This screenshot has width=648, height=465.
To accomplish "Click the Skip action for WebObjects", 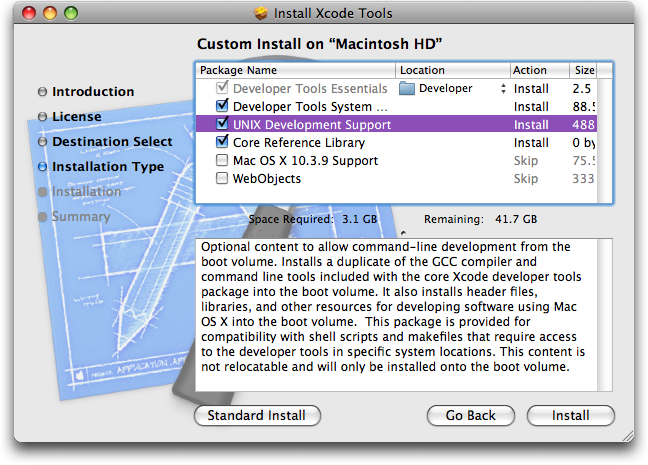I will pyautogui.click(x=526, y=179).
